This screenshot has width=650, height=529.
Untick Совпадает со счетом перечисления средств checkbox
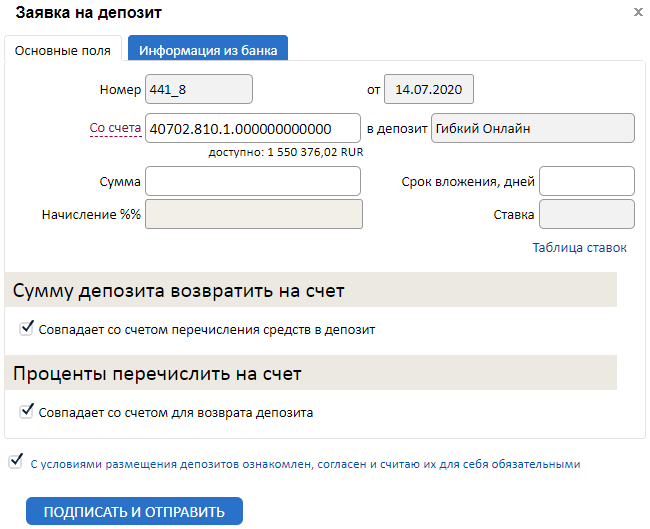27,328
